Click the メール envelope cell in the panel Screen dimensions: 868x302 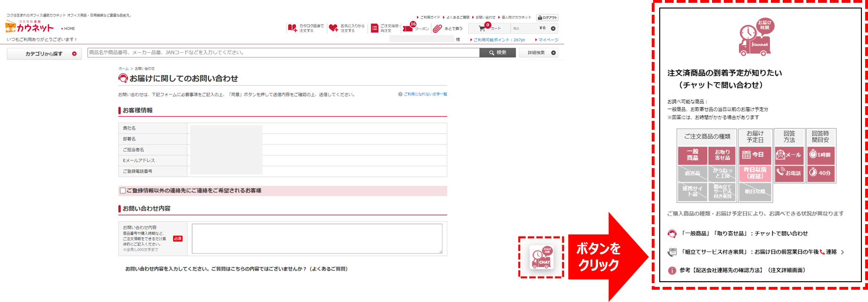pos(789,155)
